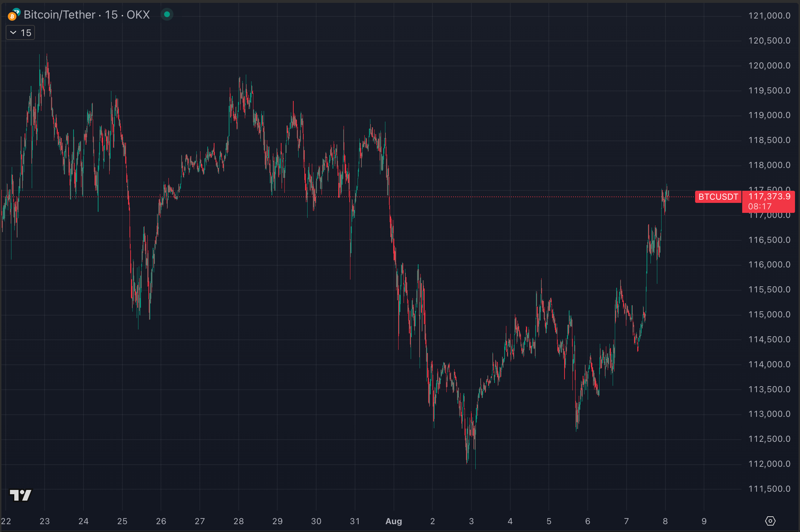Click the 111,500.0 price scale label
This screenshot has height=532, width=800.
click(x=769, y=489)
